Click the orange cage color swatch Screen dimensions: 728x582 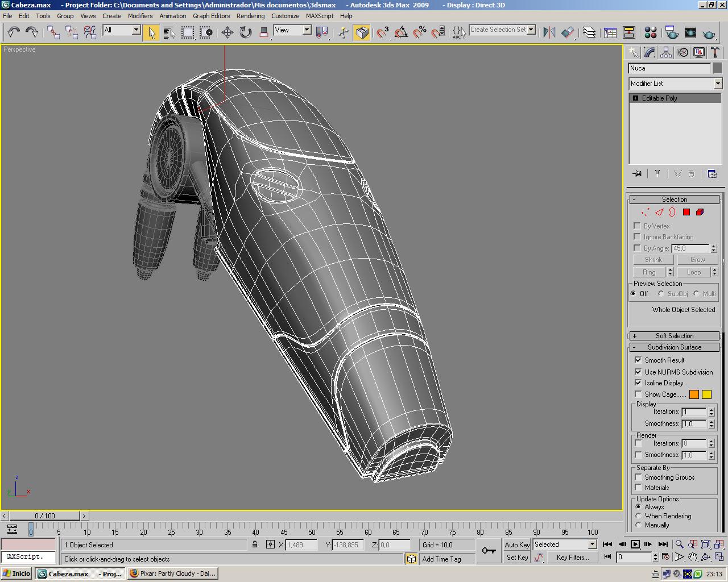[694, 394]
